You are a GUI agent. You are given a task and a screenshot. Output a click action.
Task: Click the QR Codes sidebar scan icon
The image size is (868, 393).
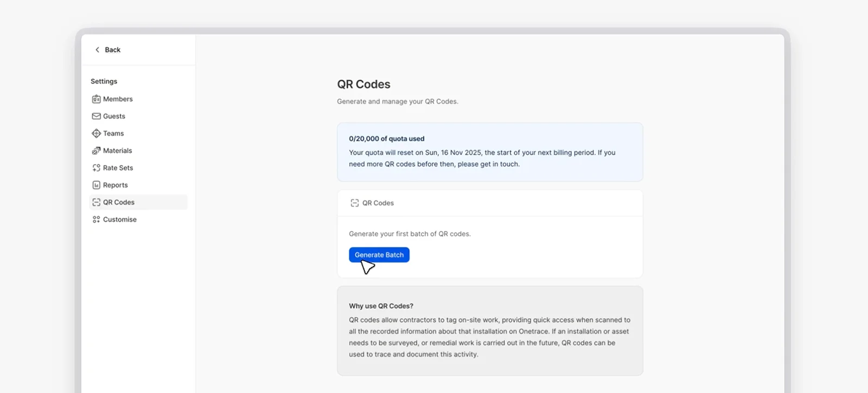click(96, 202)
